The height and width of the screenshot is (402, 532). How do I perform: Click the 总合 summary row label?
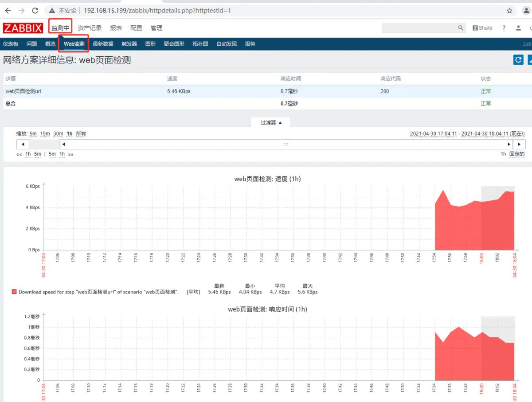coord(11,103)
